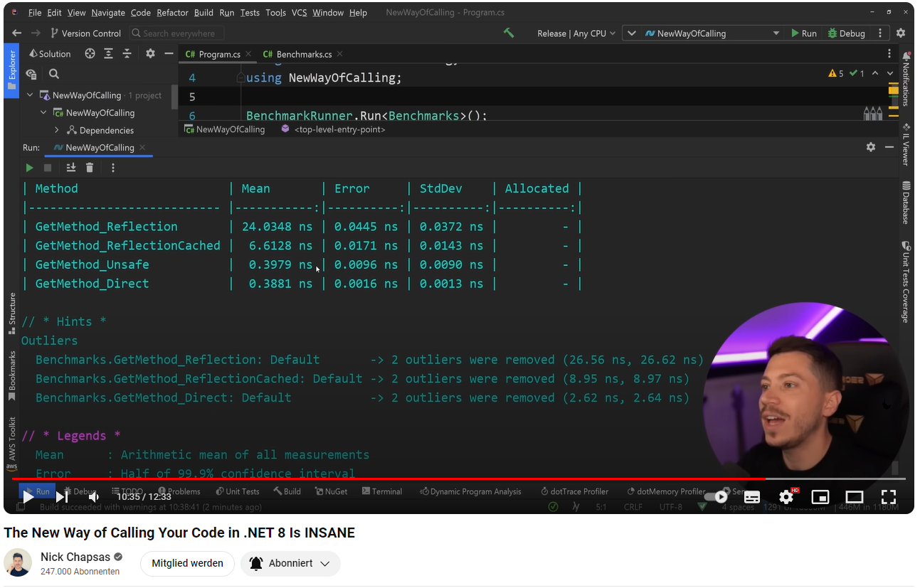Open the Abonniert notification dropdown
Viewport: 920px width, 588px height.
(x=290, y=563)
